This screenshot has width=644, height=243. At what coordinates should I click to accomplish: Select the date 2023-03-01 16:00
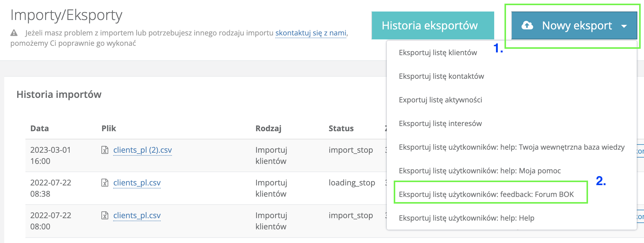(51, 155)
